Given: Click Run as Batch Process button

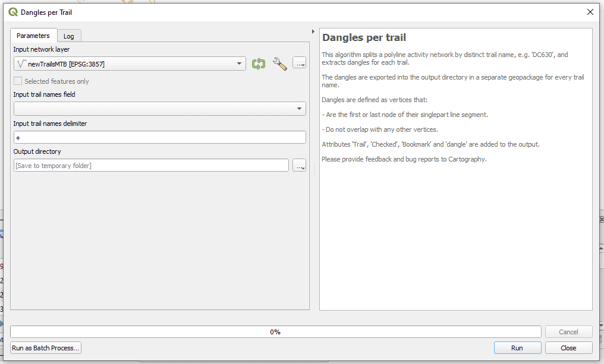Looking at the screenshot, I should click(x=45, y=348).
